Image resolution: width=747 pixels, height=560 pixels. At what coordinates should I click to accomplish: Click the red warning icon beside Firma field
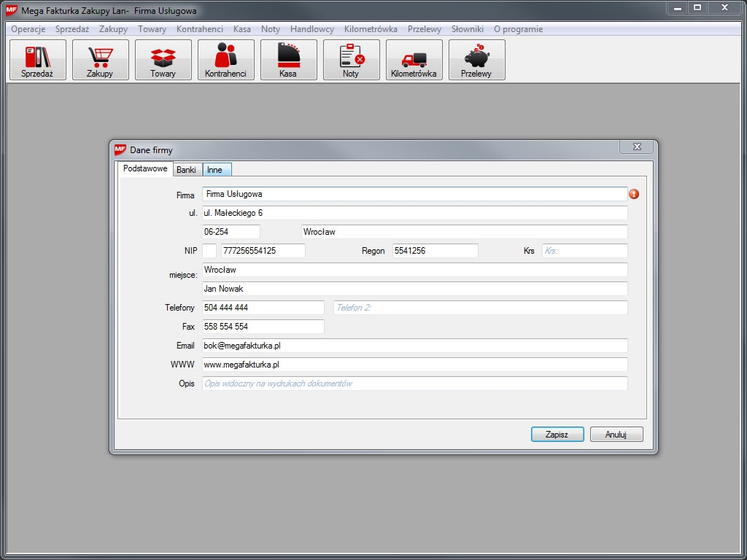pyautogui.click(x=634, y=194)
